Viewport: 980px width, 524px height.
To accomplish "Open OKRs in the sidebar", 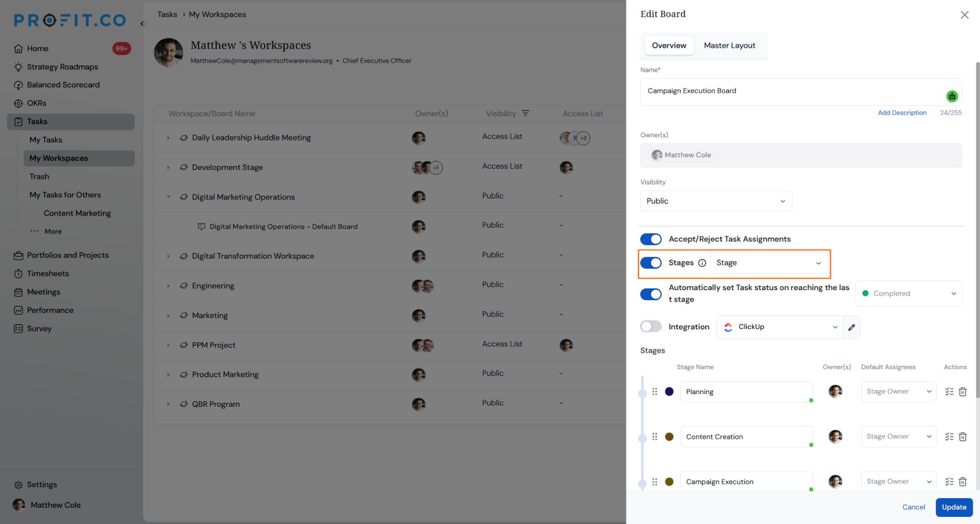I will pos(36,103).
